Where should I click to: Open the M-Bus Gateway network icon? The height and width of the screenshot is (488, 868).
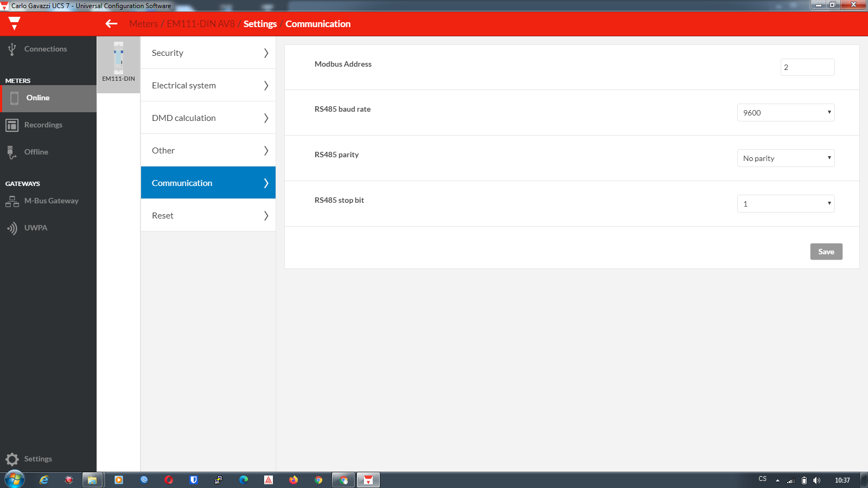tap(12, 201)
